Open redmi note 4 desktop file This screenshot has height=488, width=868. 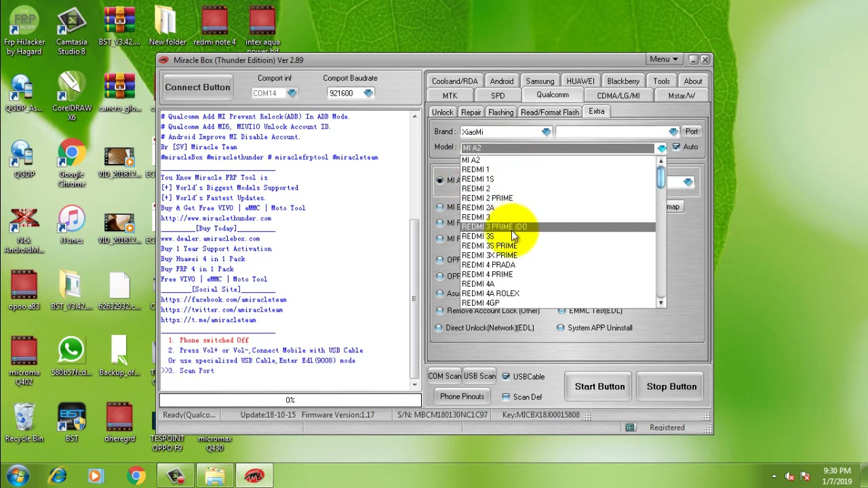pyautogui.click(x=214, y=27)
